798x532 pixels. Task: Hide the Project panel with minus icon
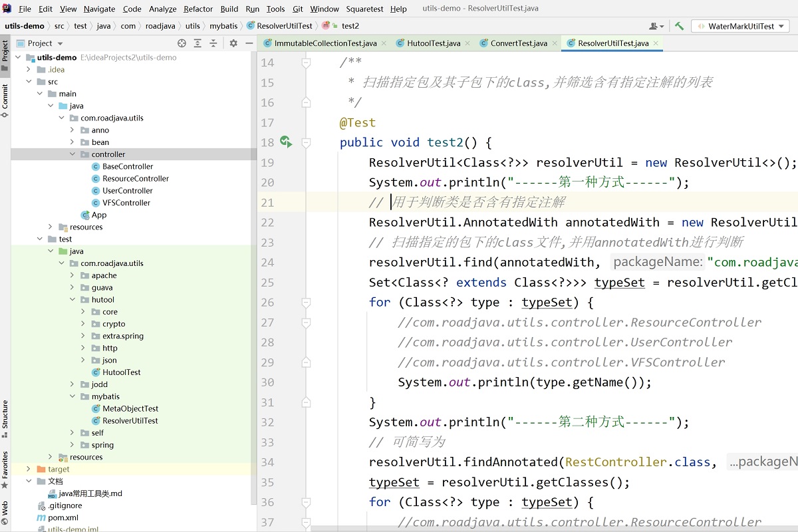pos(248,43)
